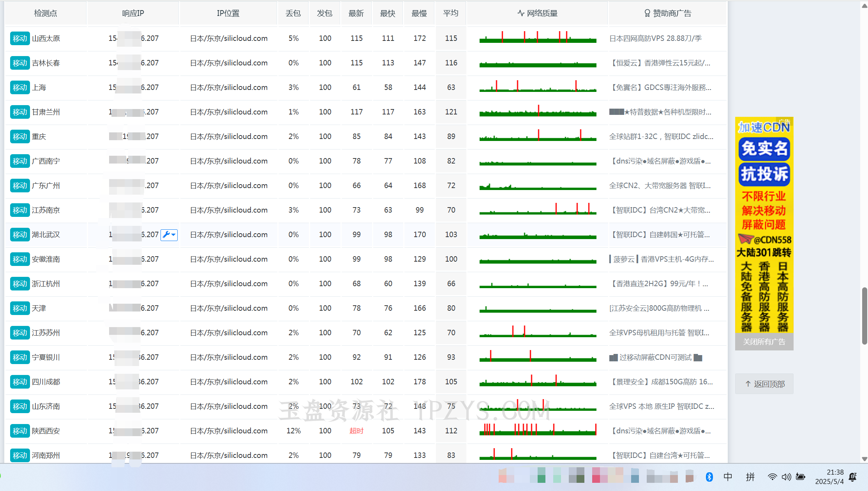Click the 移动 badge for 河南郑州
The width and height of the screenshot is (868, 491).
point(20,456)
